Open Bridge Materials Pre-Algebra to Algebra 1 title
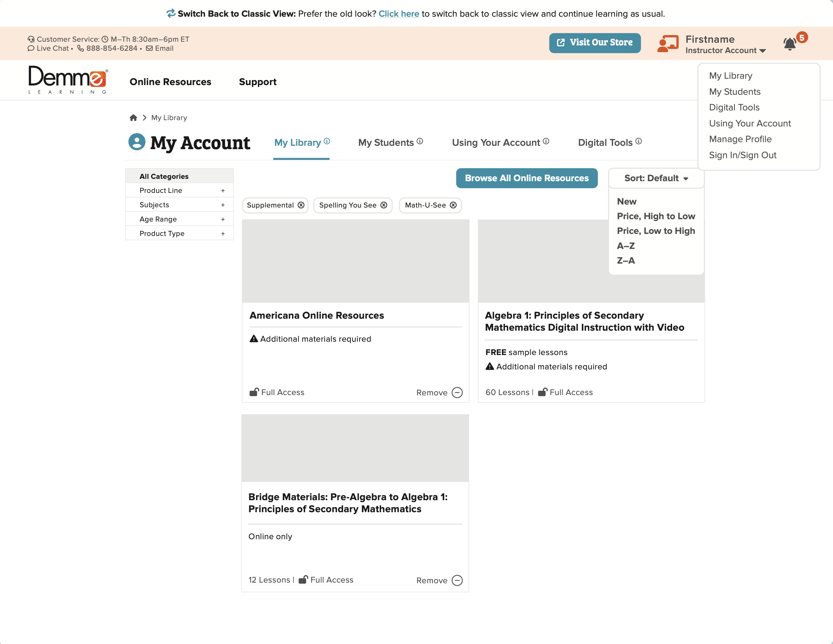Screen dimensions: 833x644 coord(348,503)
